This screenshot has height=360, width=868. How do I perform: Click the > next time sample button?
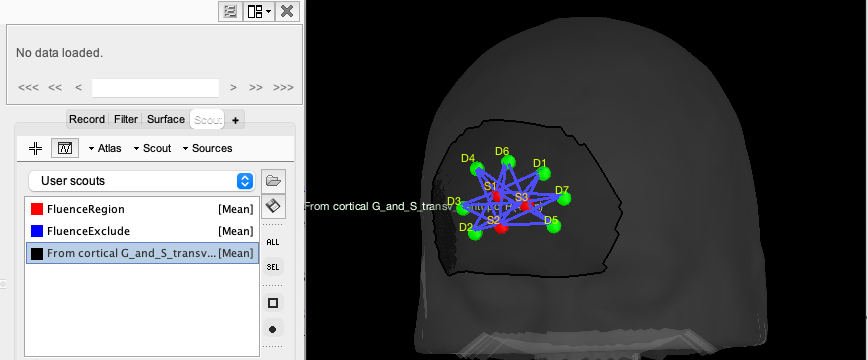click(234, 88)
